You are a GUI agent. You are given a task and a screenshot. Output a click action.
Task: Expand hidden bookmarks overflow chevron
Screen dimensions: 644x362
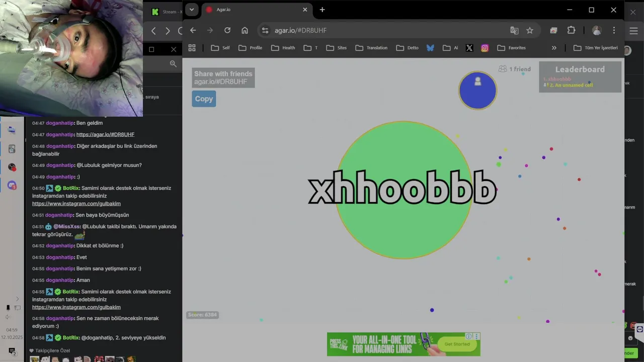click(554, 48)
